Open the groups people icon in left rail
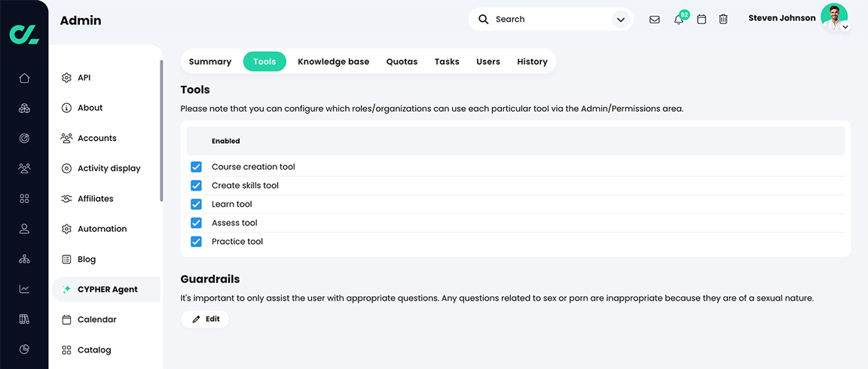Screen dimensions: 868x369 pos(24,168)
